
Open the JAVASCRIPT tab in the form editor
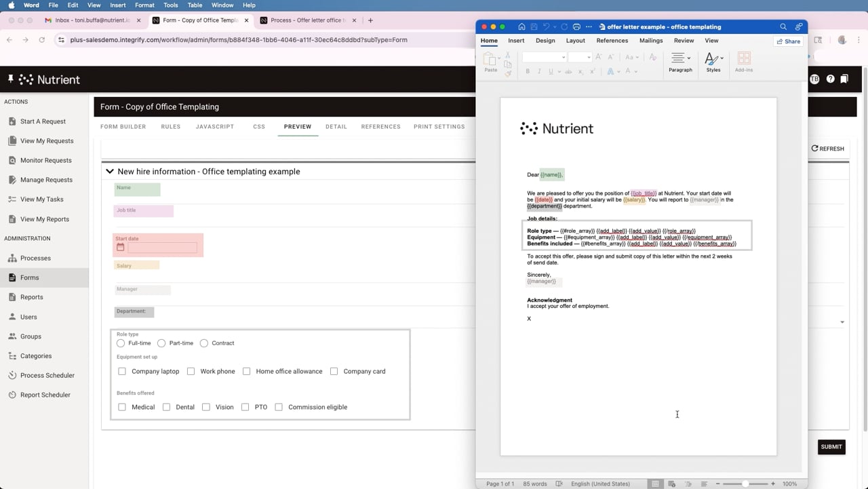pyautogui.click(x=215, y=127)
